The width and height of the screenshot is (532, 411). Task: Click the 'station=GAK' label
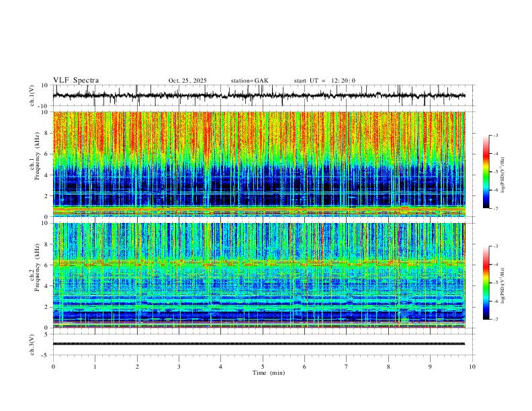(249, 81)
